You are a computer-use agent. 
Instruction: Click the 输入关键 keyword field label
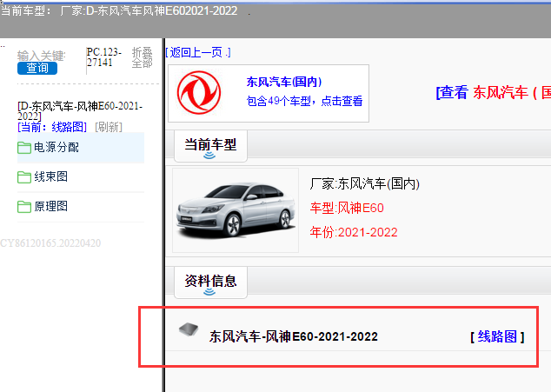pyautogui.click(x=41, y=56)
